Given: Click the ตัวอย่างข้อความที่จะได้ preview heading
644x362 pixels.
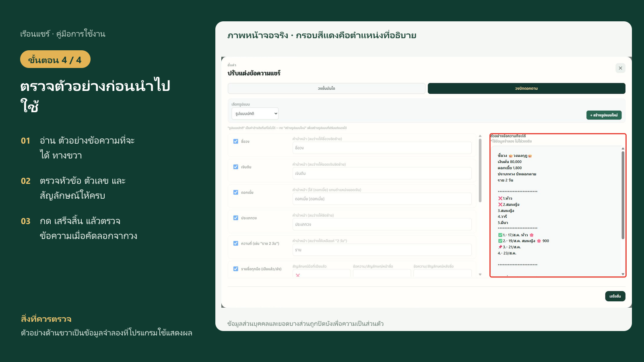Looking at the screenshot, I should [508, 136].
